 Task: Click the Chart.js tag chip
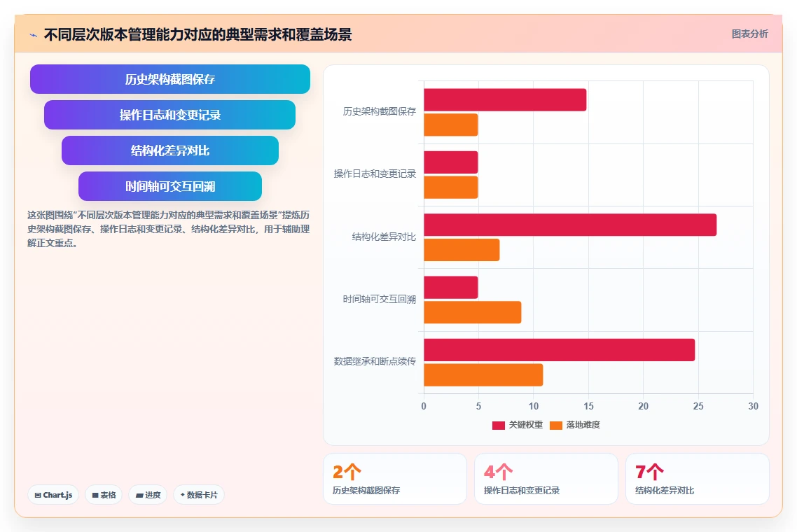click(53, 495)
